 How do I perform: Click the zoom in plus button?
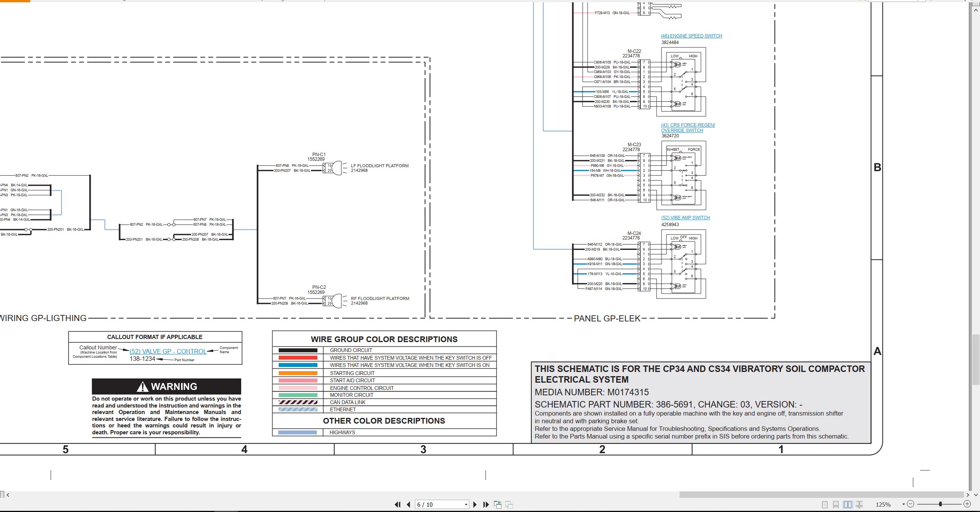(x=967, y=504)
